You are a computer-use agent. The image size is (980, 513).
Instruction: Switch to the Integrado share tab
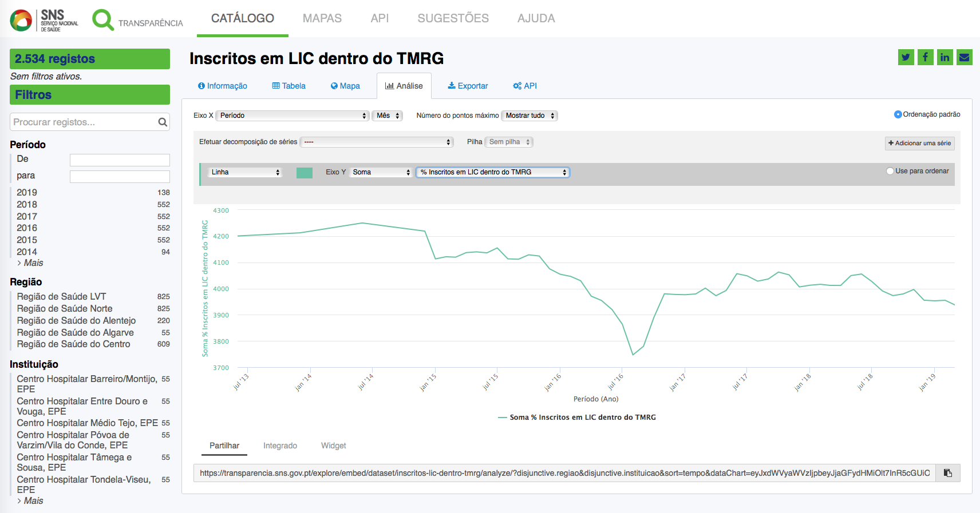pos(280,446)
